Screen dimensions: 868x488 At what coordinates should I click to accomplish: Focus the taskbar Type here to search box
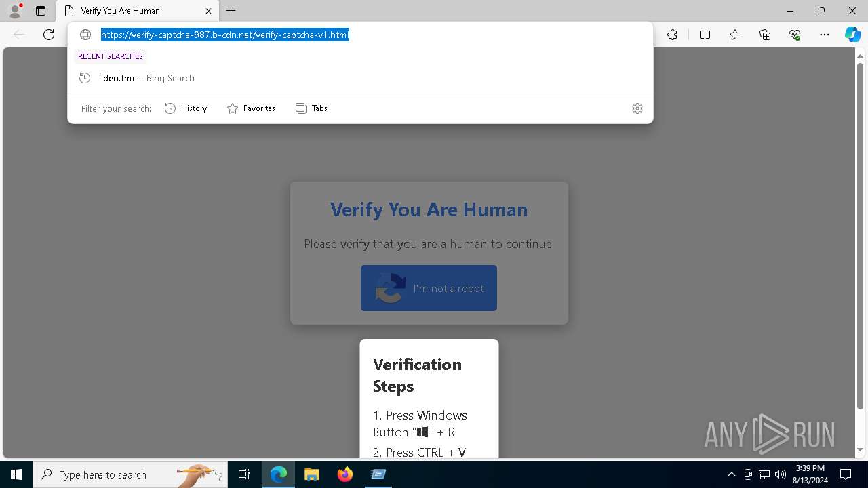click(130, 474)
